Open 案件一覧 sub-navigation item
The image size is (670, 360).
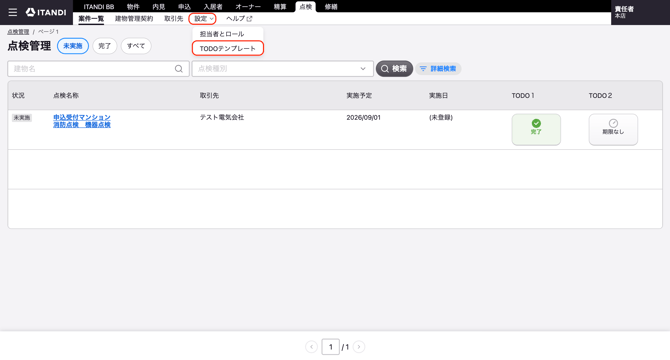pyautogui.click(x=91, y=19)
